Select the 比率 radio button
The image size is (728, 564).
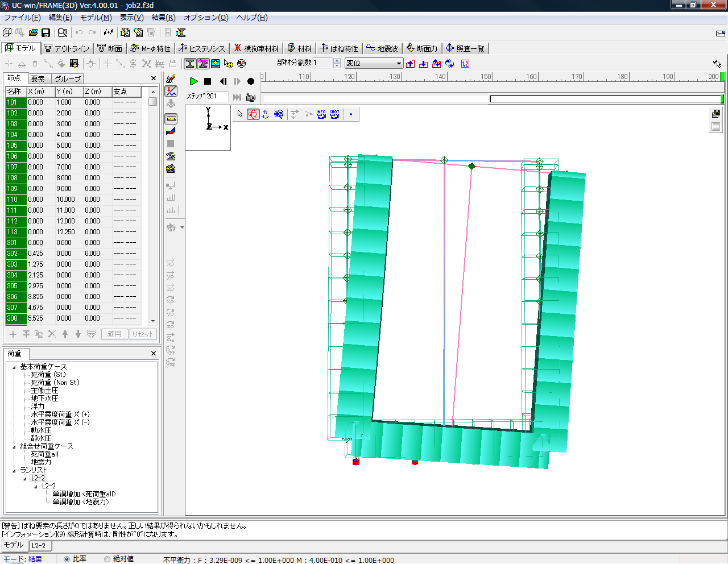pos(67,559)
